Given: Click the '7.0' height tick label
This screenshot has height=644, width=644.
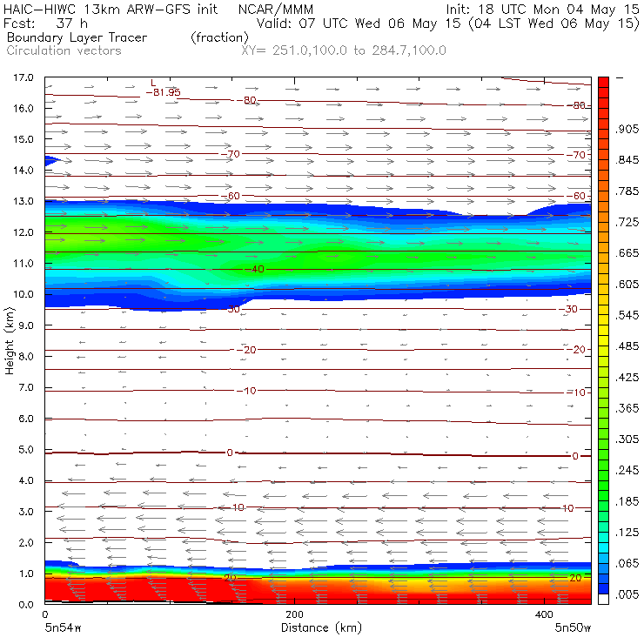Looking at the screenshot, I should 26,388.
